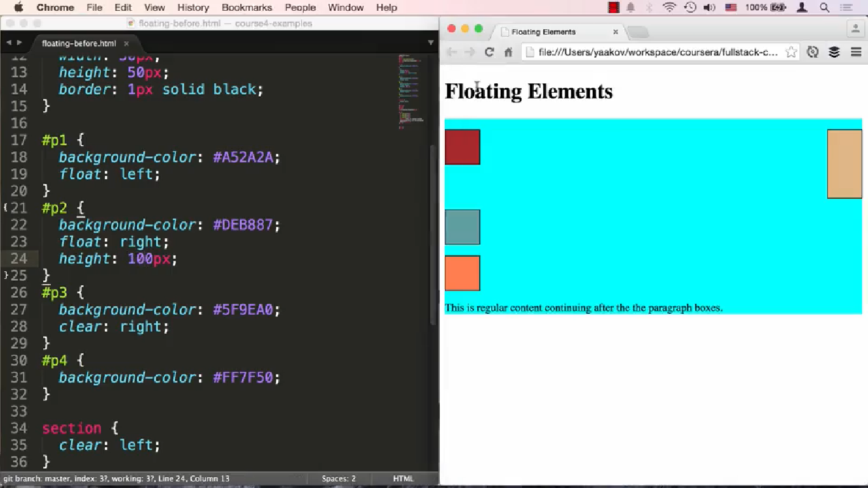Image resolution: width=868 pixels, height=488 pixels.
Task: Open the Wi-Fi menu in the menu bar
Action: [669, 8]
